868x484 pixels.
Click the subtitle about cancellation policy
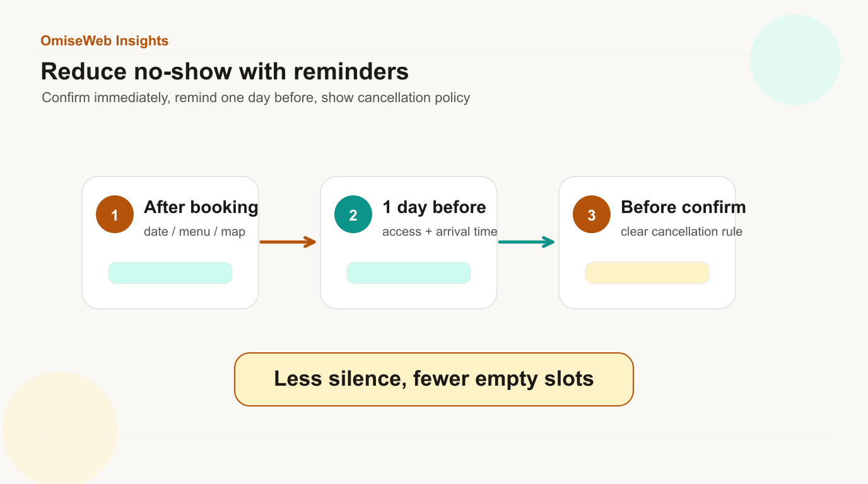tap(255, 98)
